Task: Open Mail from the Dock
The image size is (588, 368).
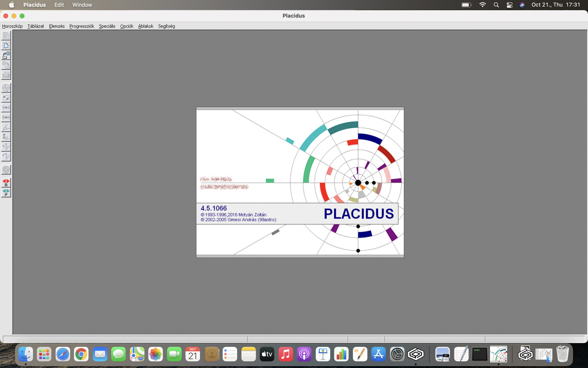Action: (x=100, y=354)
